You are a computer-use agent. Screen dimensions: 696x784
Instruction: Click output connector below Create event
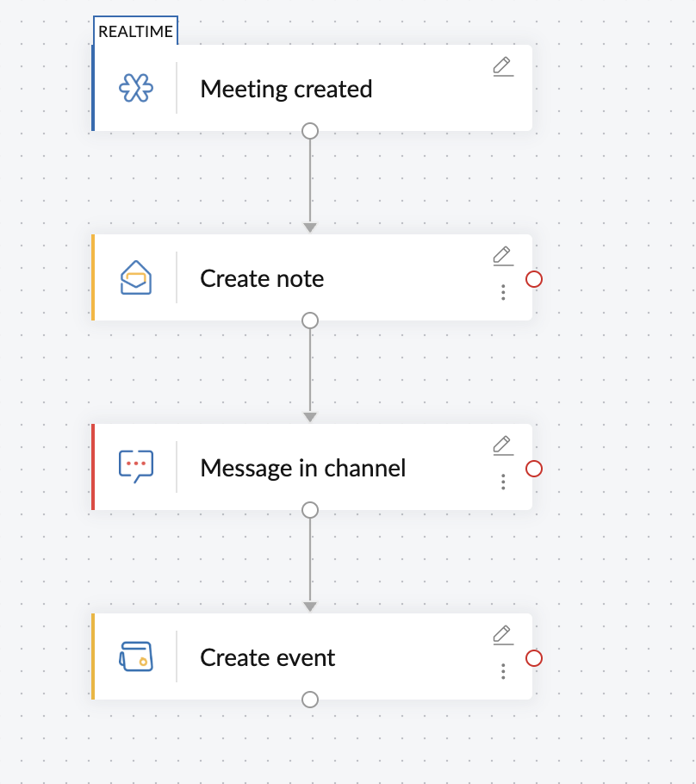(311, 700)
